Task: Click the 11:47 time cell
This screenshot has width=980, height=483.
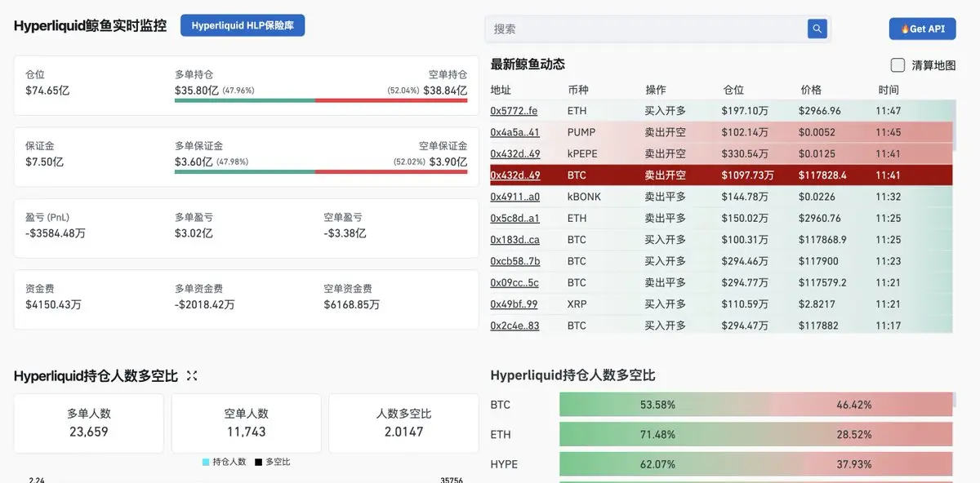Action: (889, 111)
